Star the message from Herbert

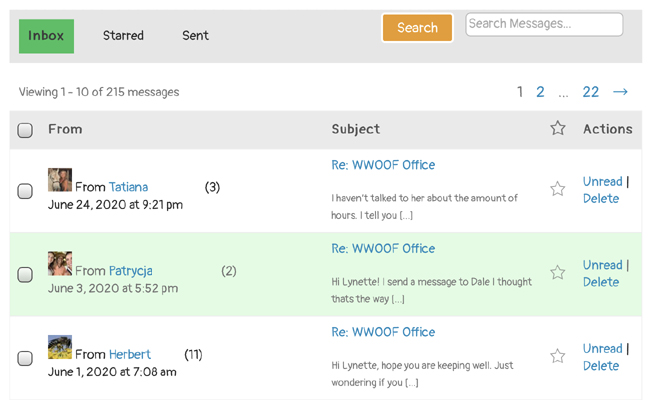pyautogui.click(x=558, y=356)
